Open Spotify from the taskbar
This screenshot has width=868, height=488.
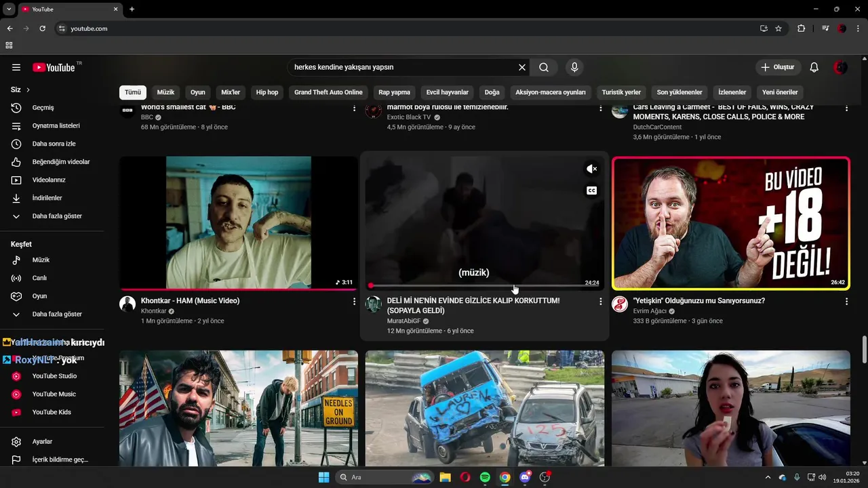485,477
